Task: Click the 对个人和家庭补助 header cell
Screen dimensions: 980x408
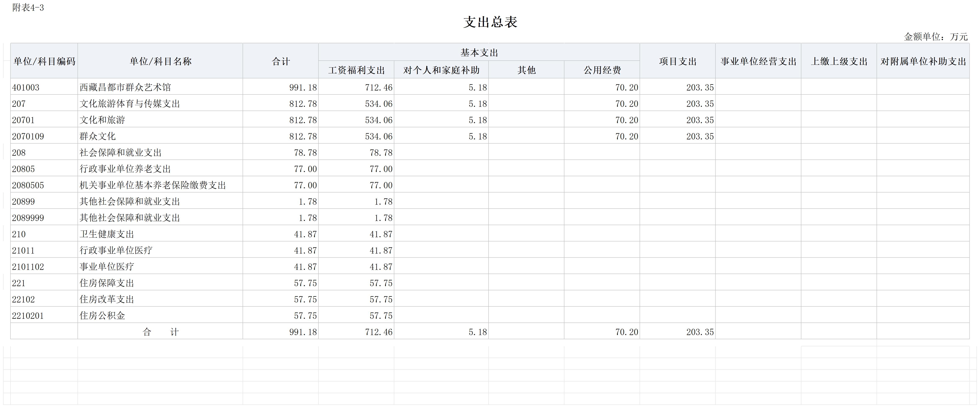Action: (441, 70)
